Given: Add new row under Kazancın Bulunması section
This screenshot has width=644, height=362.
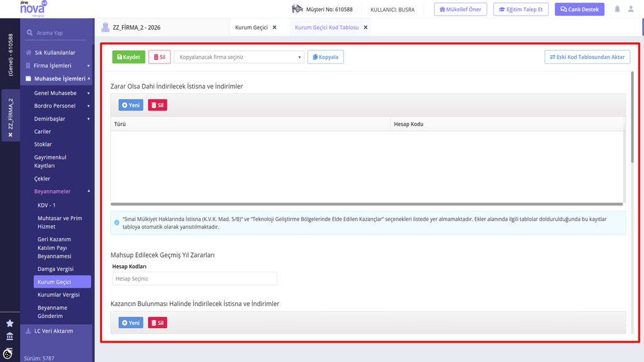Looking at the screenshot, I should pyautogui.click(x=131, y=322).
